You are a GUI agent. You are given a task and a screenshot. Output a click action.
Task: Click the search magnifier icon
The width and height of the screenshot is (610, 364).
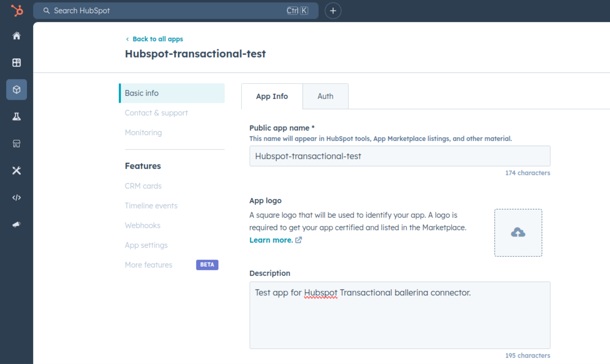(46, 11)
